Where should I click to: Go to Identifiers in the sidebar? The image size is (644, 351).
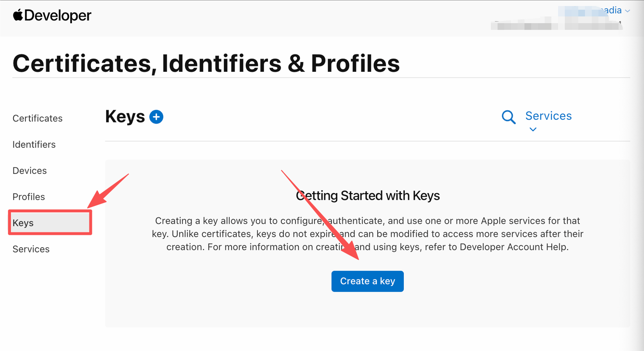[x=34, y=145]
